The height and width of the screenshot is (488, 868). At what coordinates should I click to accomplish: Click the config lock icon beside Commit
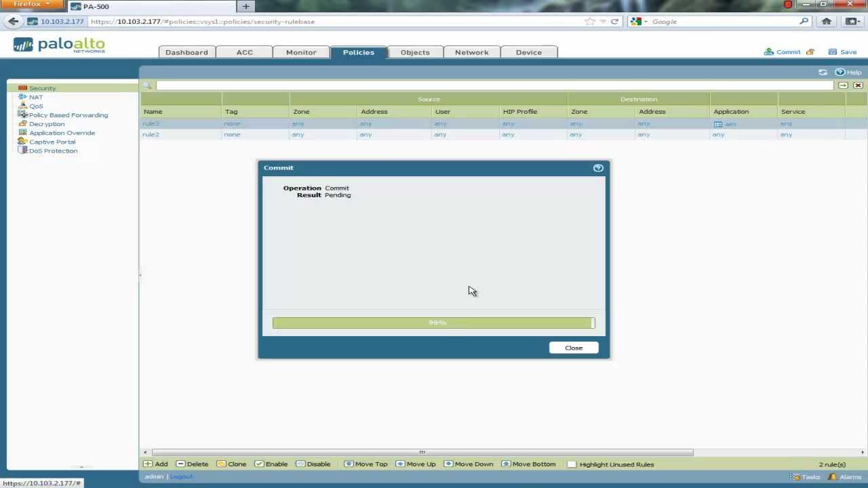(x=810, y=52)
